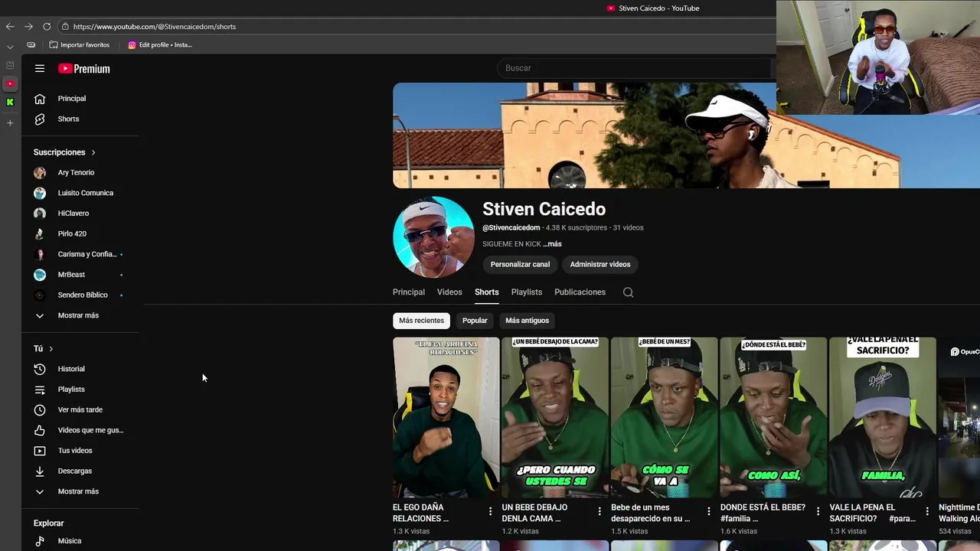The width and height of the screenshot is (980, 551).
Task: Open options menu for EL EGO DAÑA RELACIONES short
Action: tap(490, 511)
